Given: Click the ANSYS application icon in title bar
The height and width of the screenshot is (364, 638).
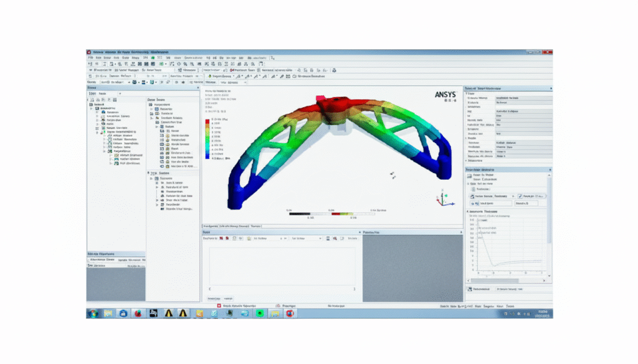Looking at the screenshot, I should click(88, 52).
